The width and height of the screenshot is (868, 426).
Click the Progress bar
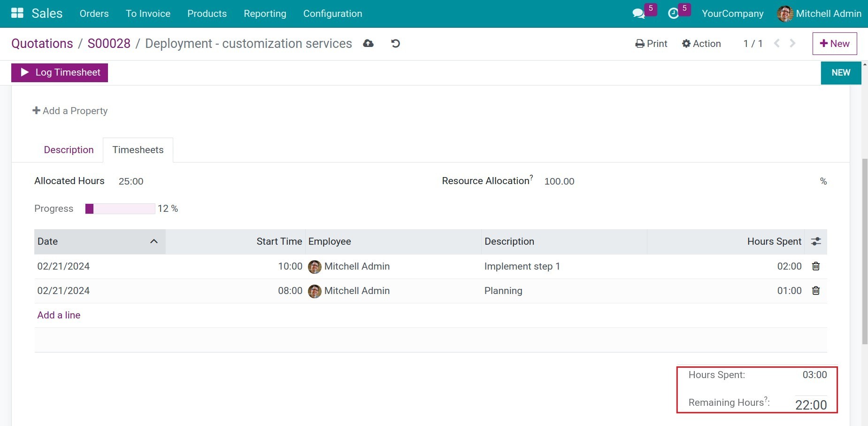120,209
